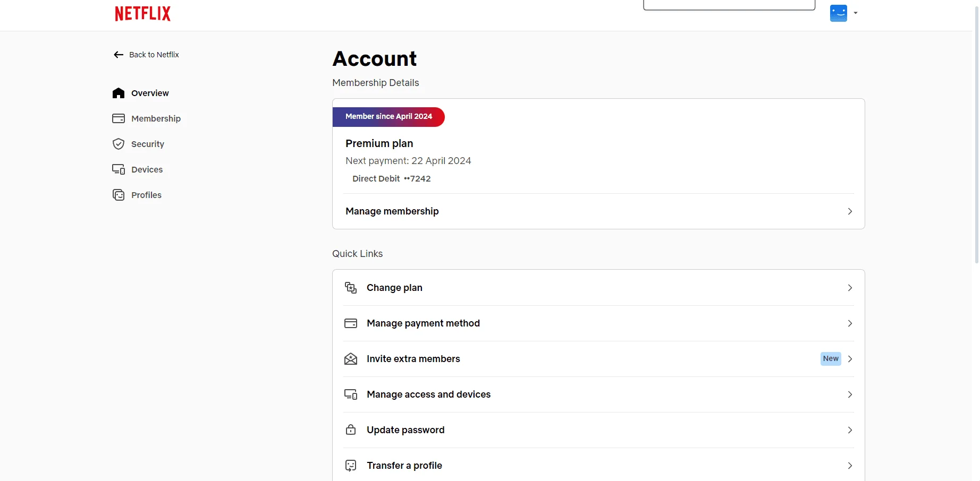This screenshot has width=980, height=481.
Task: Open Security in the sidebar menu
Action: 138,144
